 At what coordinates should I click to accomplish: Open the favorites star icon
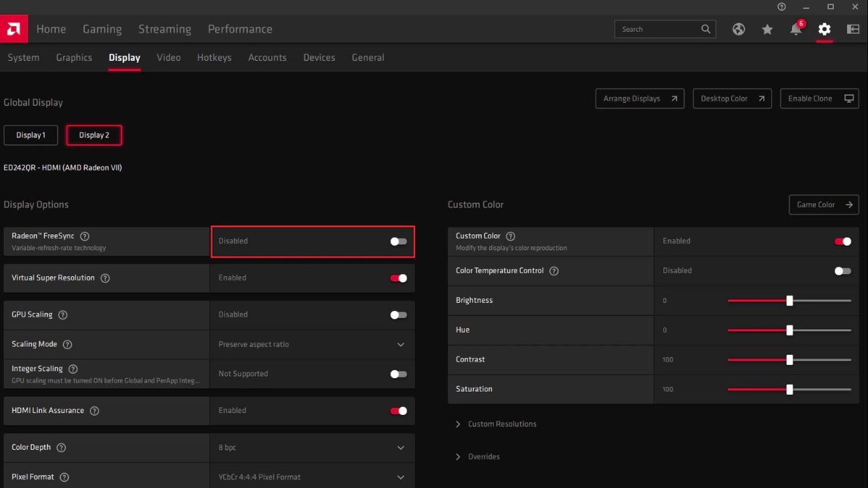click(x=767, y=29)
